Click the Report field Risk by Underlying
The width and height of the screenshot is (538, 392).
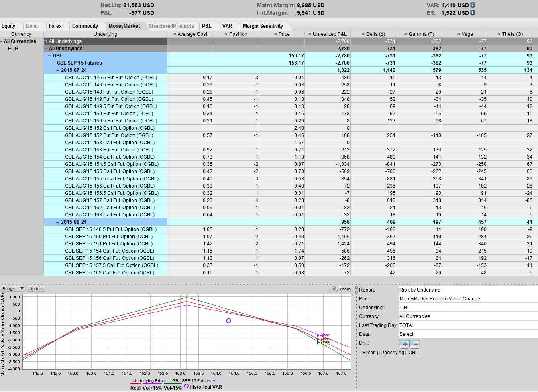tap(468, 290)
